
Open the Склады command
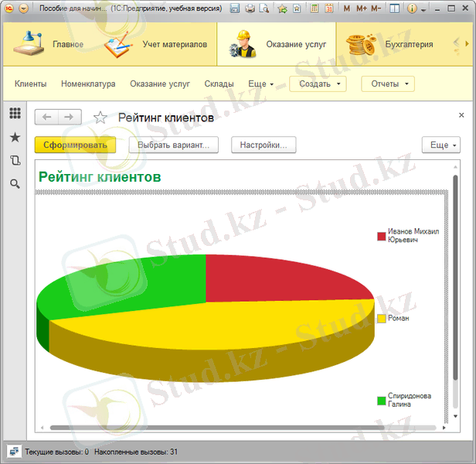click(x=219, y=84)
